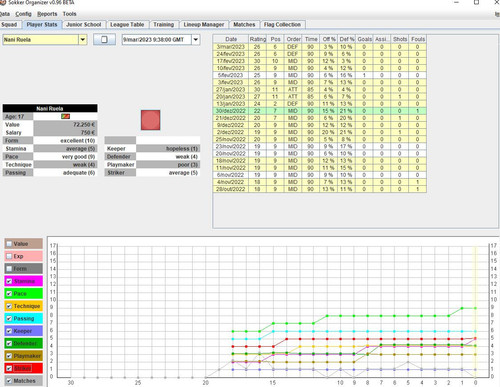The width and height of the screenshot is (500, 387).
Task: Select the 21/dez/2022 match row
Action: (320, 118)
